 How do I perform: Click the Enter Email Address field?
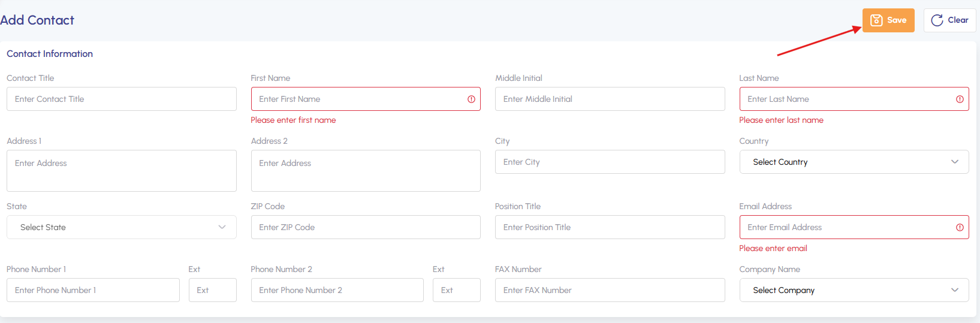click(846, 228)
